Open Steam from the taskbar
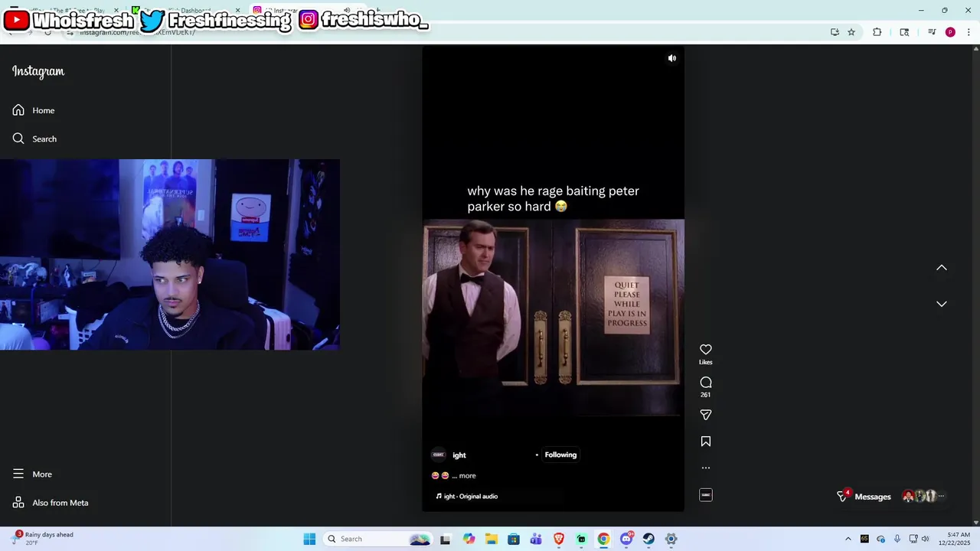This screenshot has width=980, height=551. tap(648, 539)
